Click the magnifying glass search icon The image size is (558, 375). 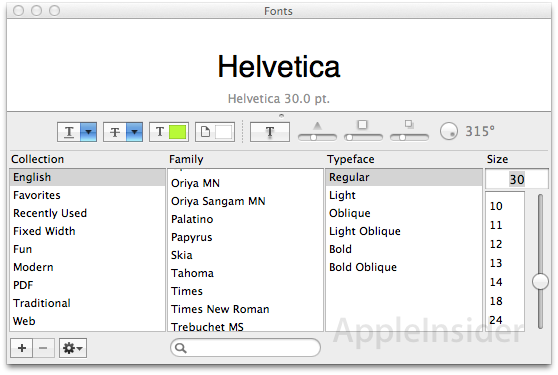(181, 348)
